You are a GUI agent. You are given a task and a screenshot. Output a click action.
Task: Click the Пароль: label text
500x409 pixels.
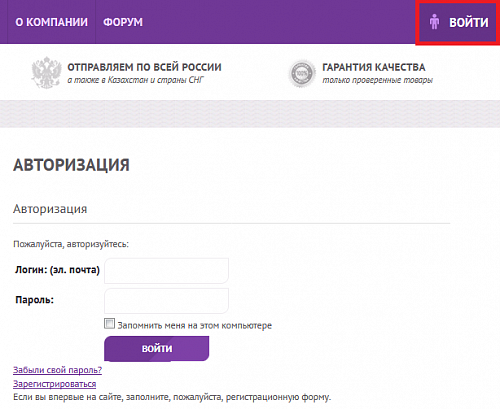pyautogui.click(x=34, y=300)
